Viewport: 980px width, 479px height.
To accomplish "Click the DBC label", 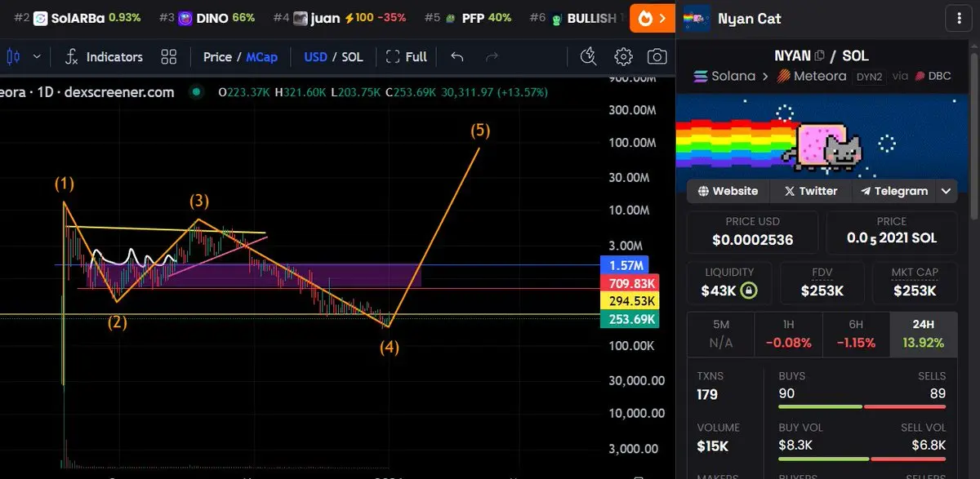I will [933, 76].
